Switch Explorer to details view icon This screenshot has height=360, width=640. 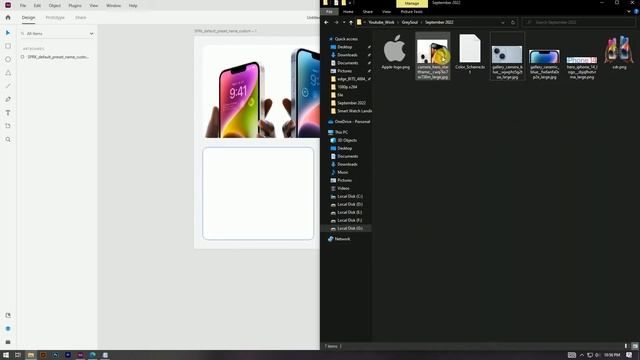626,346
